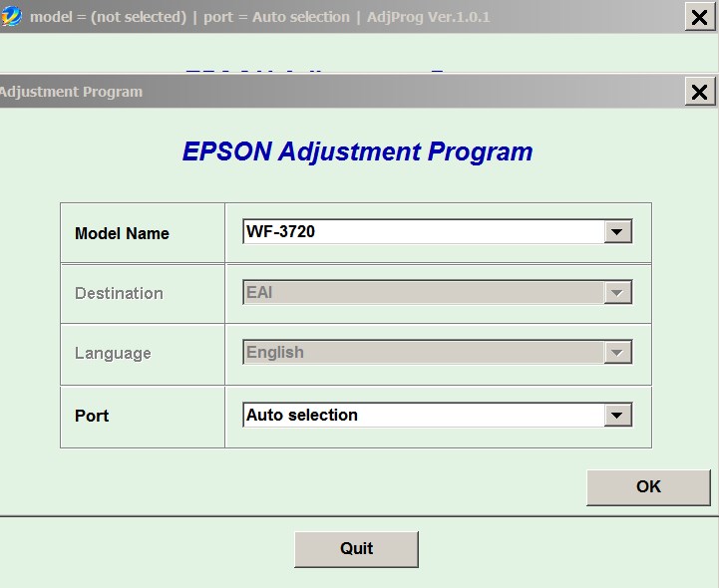Click the EPSON Adjustment Program heading
Viewport: 719px width, 588px height.
point(357,151)
